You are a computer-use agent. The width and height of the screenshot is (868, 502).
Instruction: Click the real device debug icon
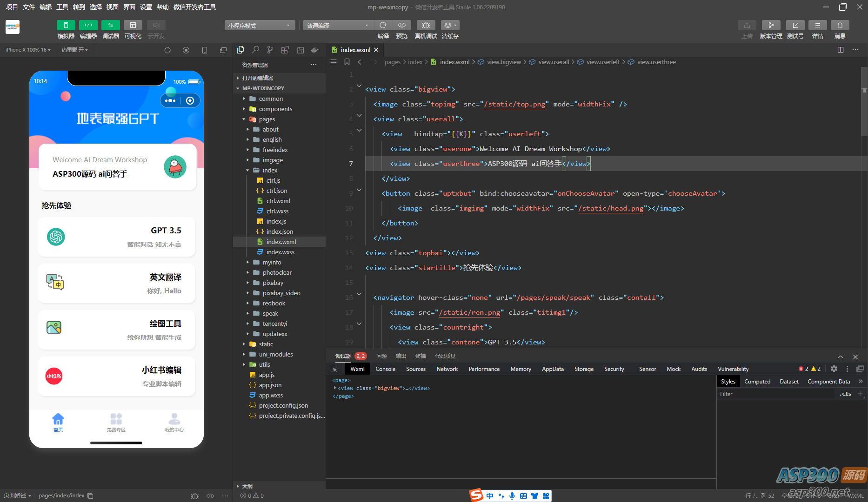[x=426, y=26]
